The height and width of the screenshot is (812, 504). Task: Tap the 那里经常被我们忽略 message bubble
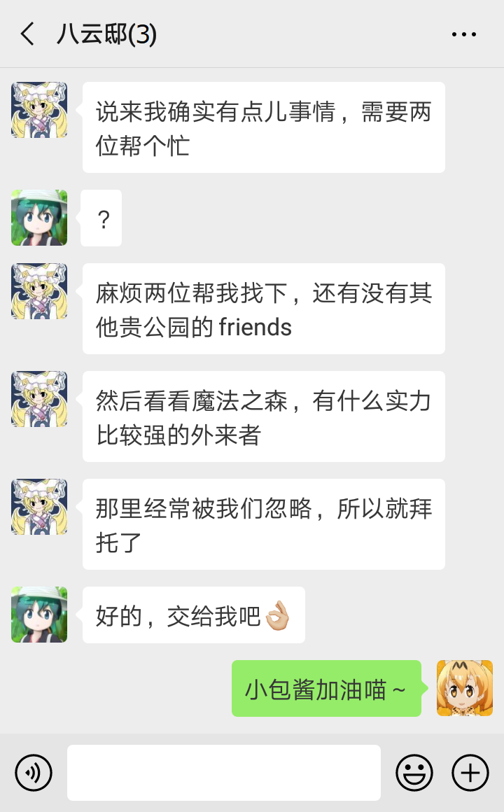(x=264, y=524)
